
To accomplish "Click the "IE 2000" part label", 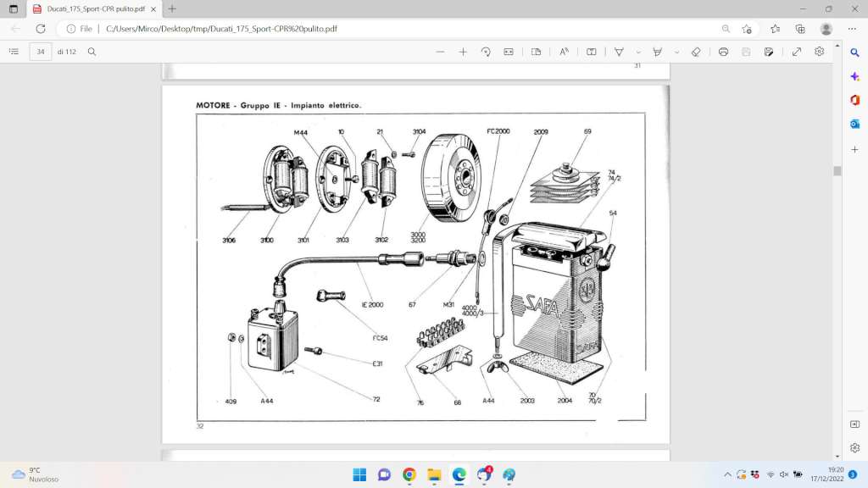I will 373,305.
